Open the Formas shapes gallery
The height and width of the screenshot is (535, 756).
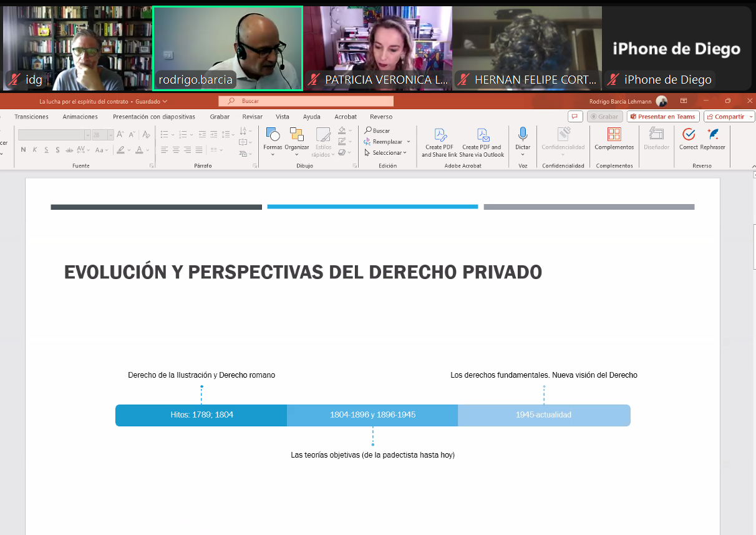(273, 135)
